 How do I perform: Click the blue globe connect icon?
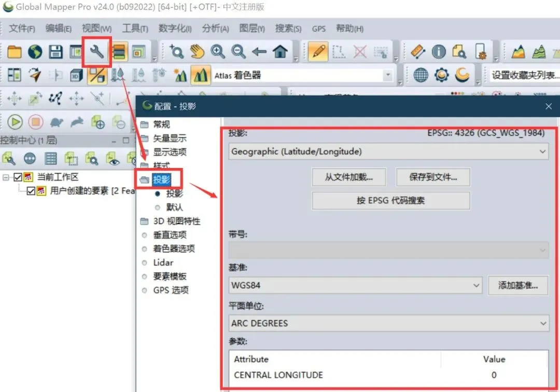pos(421,75)
